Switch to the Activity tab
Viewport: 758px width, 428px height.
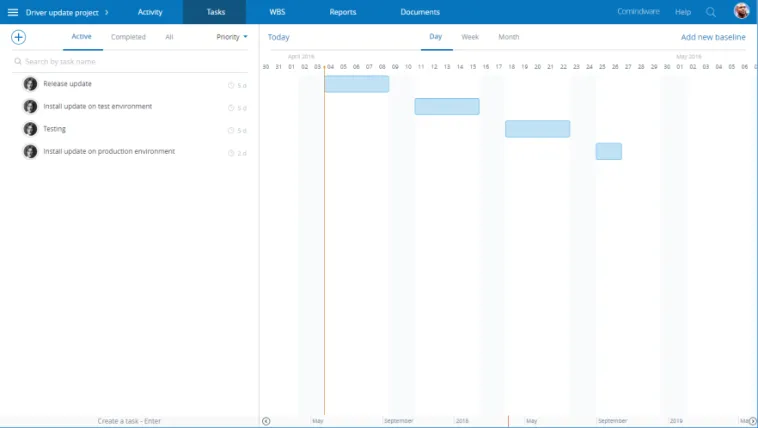coord(150,12)
